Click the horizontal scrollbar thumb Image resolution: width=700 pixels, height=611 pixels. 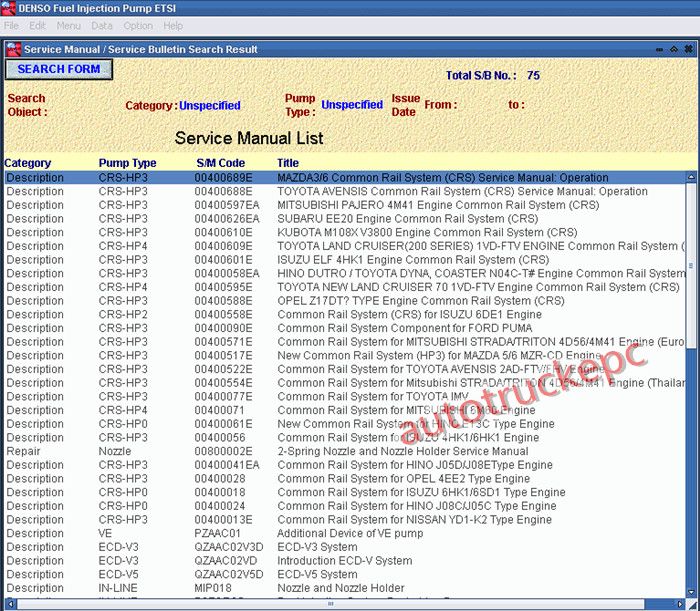(330, 604)
